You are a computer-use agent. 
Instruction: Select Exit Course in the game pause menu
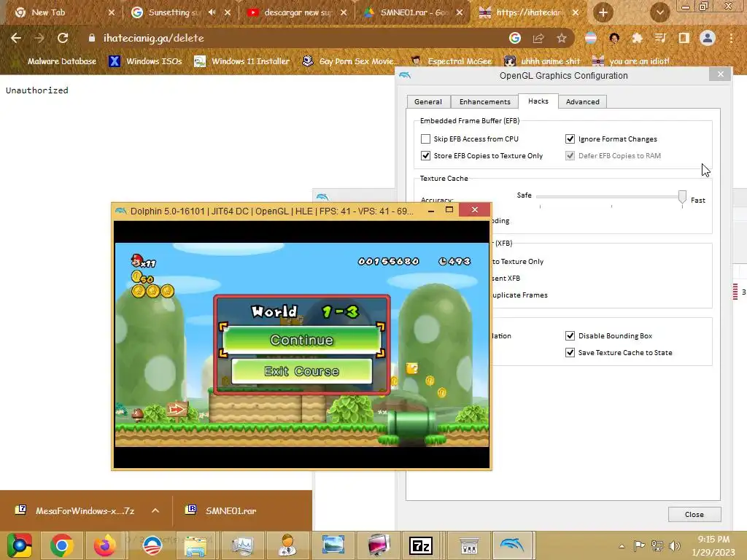click(301, 371)
